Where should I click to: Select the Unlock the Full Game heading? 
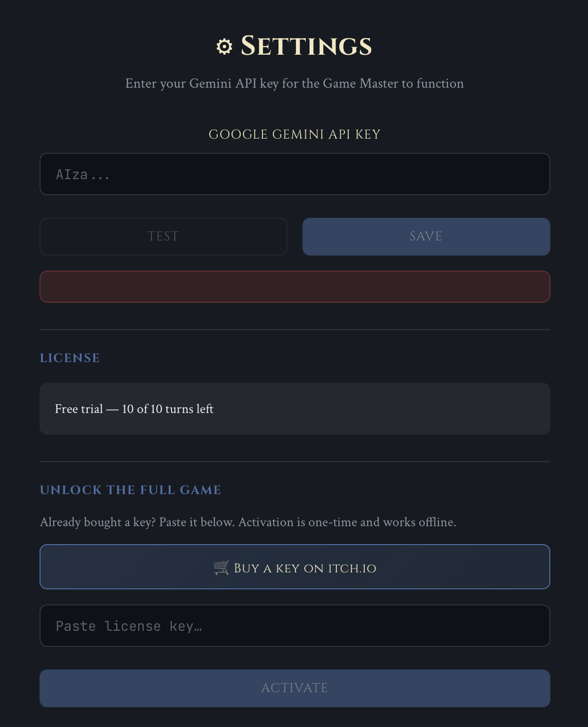[x=131, y=490]
